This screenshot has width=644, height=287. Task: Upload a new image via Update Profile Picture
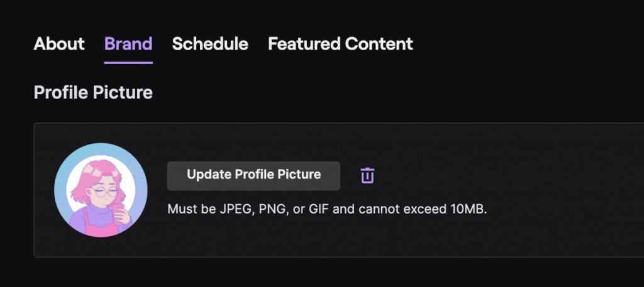click(253, 175)
